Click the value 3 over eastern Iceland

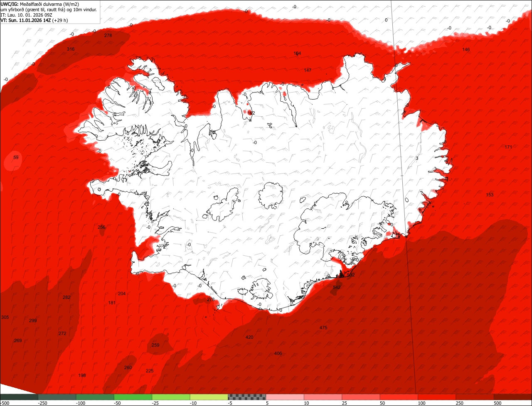[x=417, y=158]
